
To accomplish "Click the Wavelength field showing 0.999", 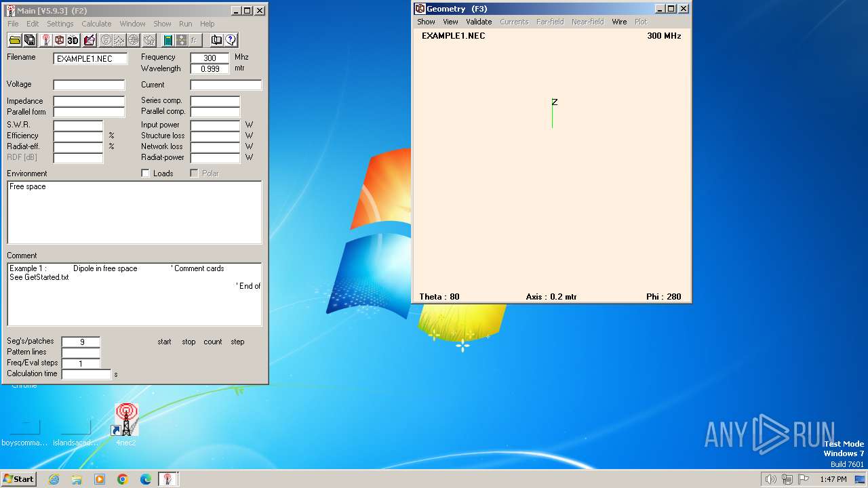I will (210, 69).
